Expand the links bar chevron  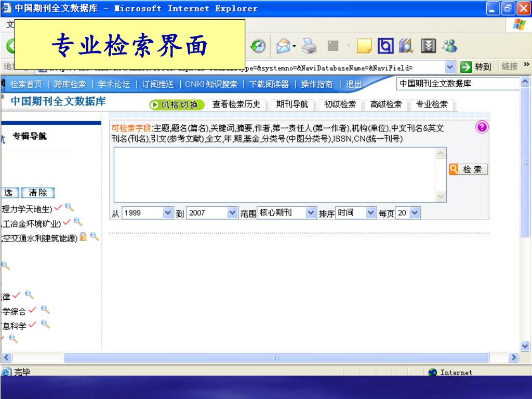pyautogui.click(x=526, y=64)
